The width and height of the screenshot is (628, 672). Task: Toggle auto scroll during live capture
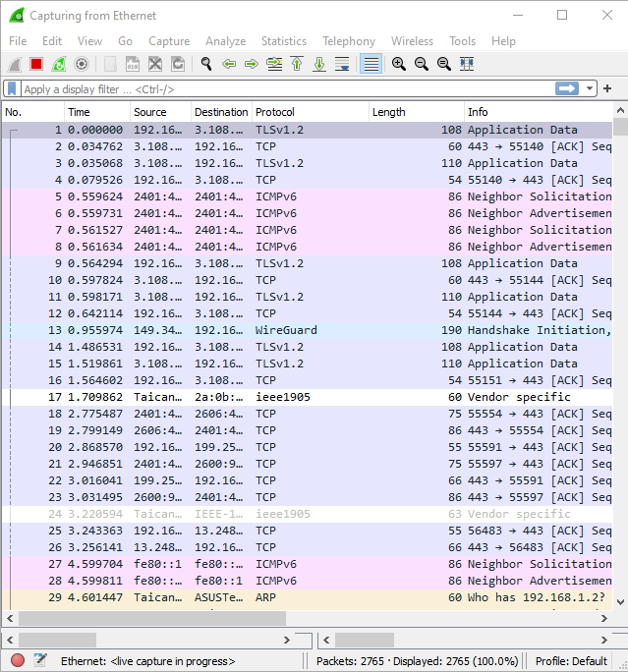click(x=342, y=64)
